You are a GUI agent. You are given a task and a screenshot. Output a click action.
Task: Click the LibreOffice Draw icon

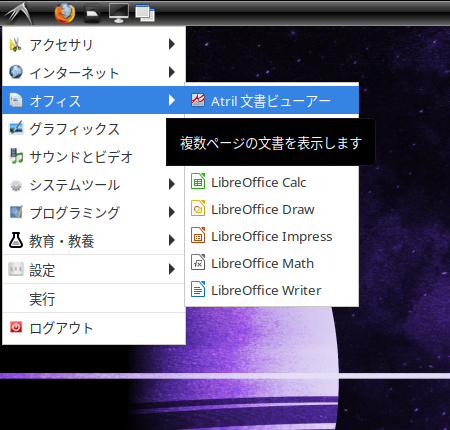point(198,209)
